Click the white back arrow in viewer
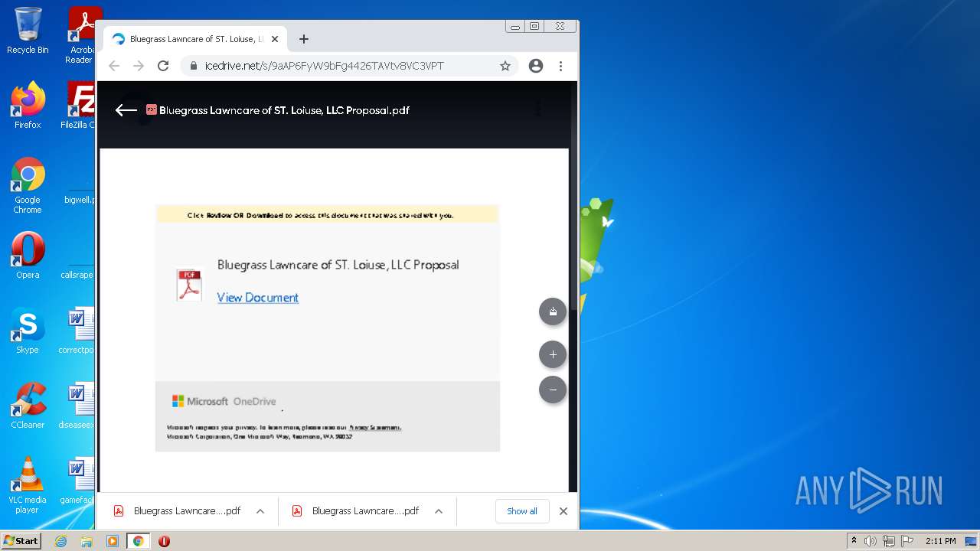 click(x=126, y=110)
